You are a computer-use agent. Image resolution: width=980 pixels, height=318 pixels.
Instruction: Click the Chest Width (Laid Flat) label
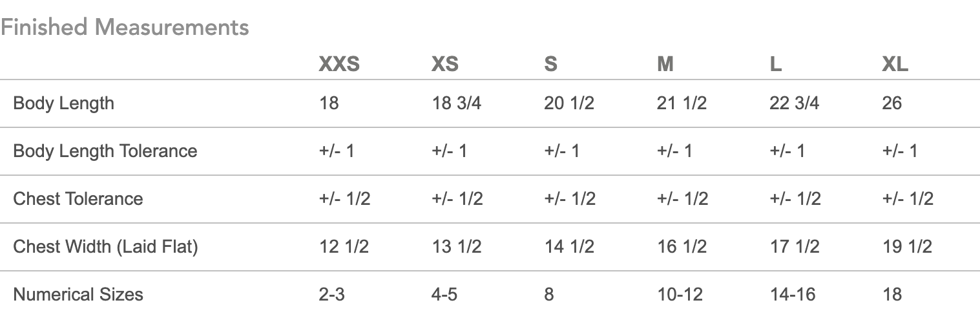(105, 246)
